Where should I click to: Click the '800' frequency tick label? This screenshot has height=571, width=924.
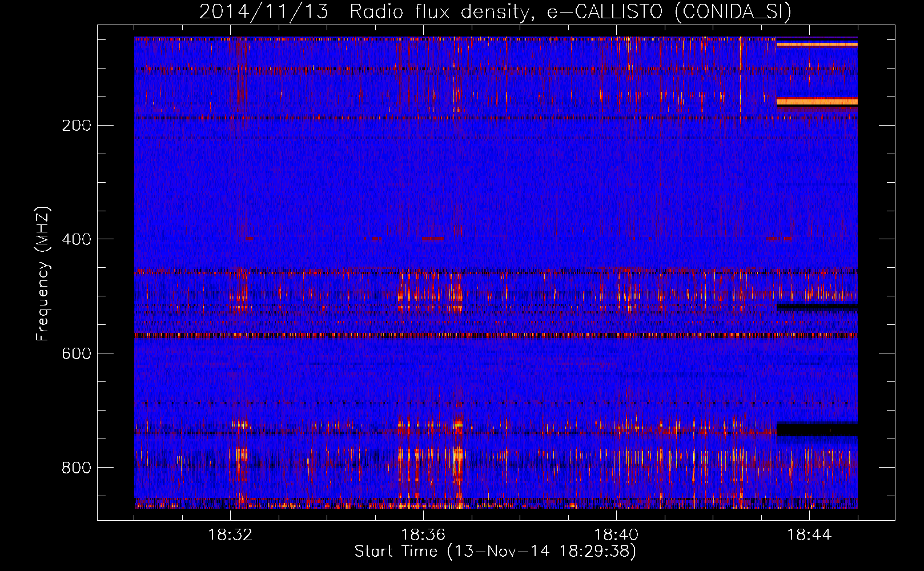pos(77,468)
